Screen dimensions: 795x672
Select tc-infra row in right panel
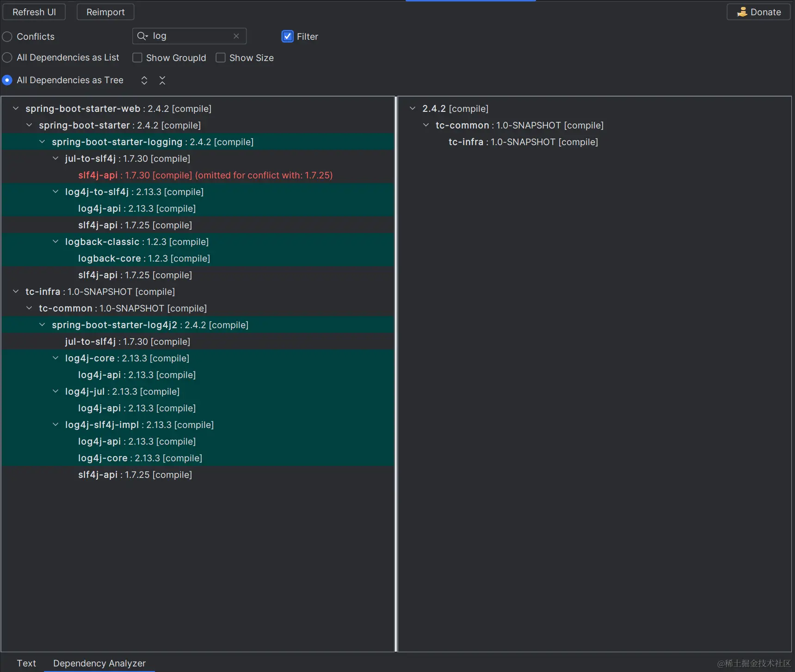[595, 142]
